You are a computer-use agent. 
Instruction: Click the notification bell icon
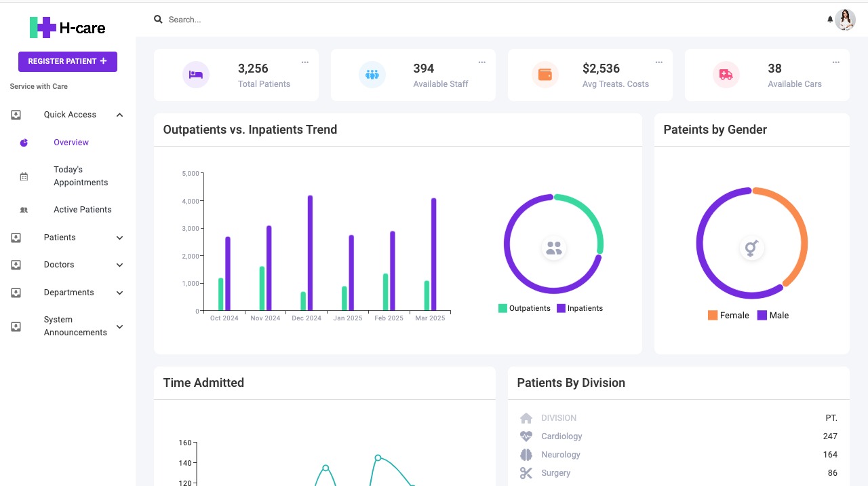click(x=830, y=20)
